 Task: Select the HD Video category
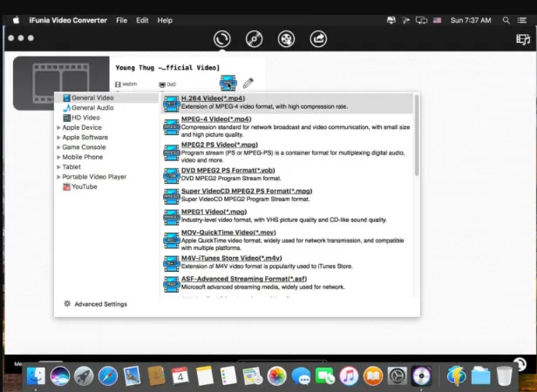click(82, 118)
